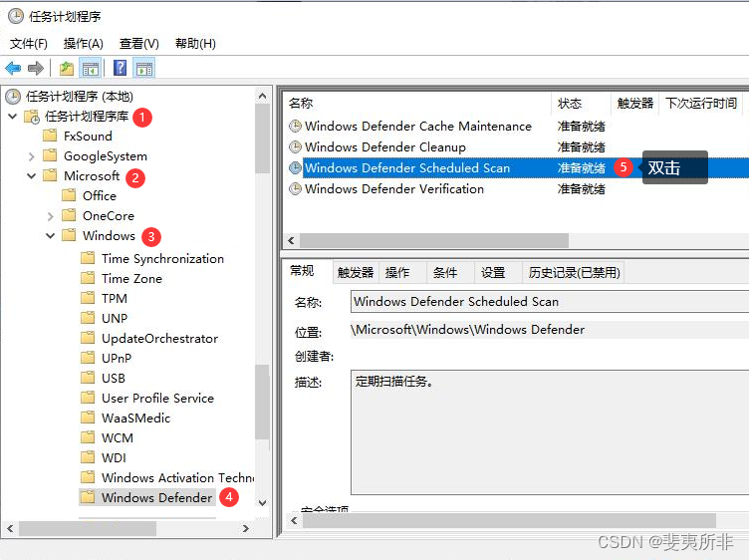This screenshot has height=560, width=749.
Task: Select the Windows Activation Technologies folder
Action: click(177, 478)
